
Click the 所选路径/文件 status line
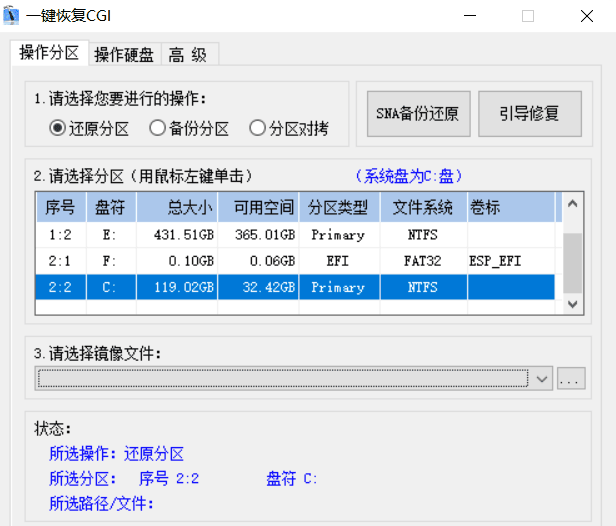click(101, 504)
